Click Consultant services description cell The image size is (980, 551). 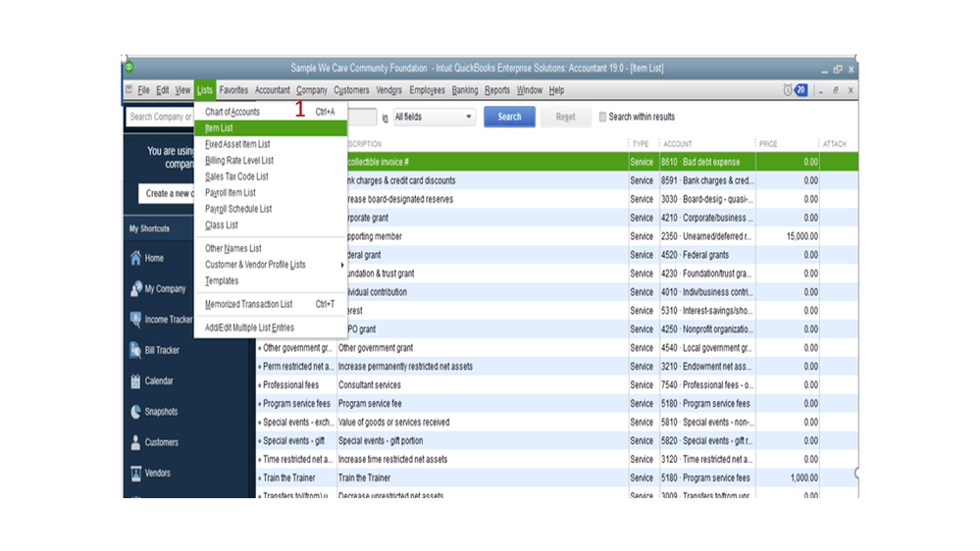(483, 385)
